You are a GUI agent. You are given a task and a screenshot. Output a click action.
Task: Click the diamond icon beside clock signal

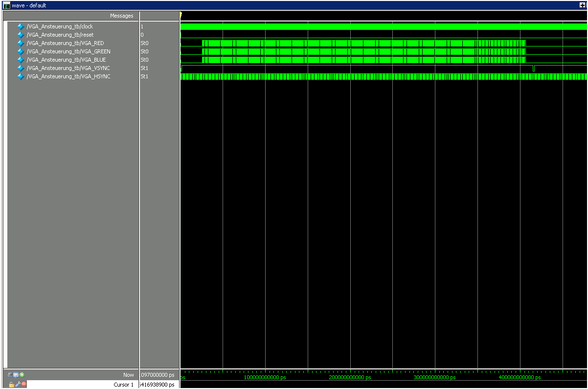(x=21, y=26)
